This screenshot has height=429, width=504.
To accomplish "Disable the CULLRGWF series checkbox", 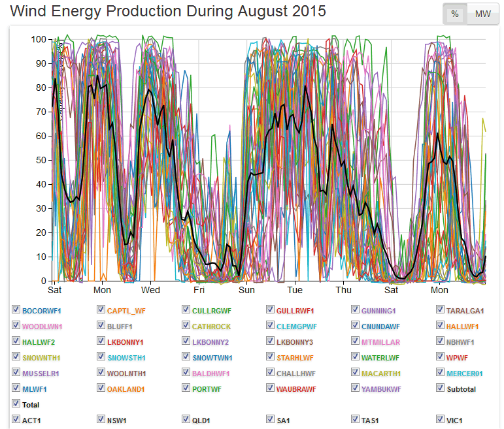I will (186, 310).
